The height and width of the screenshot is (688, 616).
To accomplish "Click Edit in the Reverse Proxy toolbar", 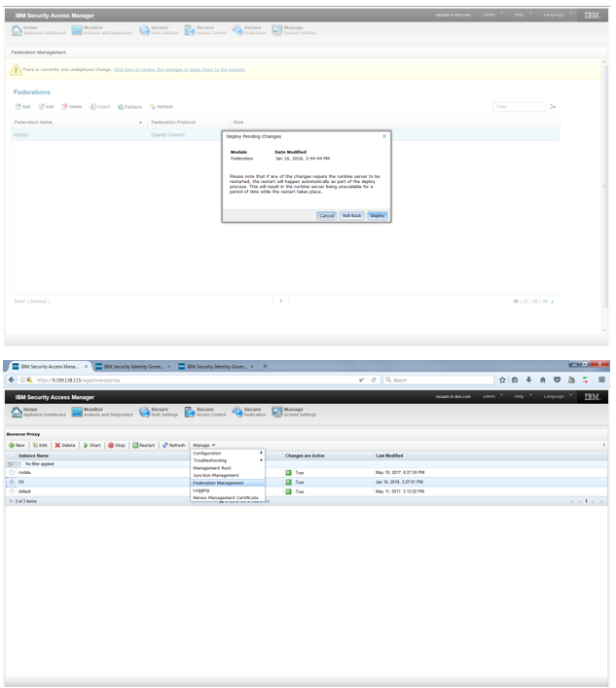I will coord(40,445).
